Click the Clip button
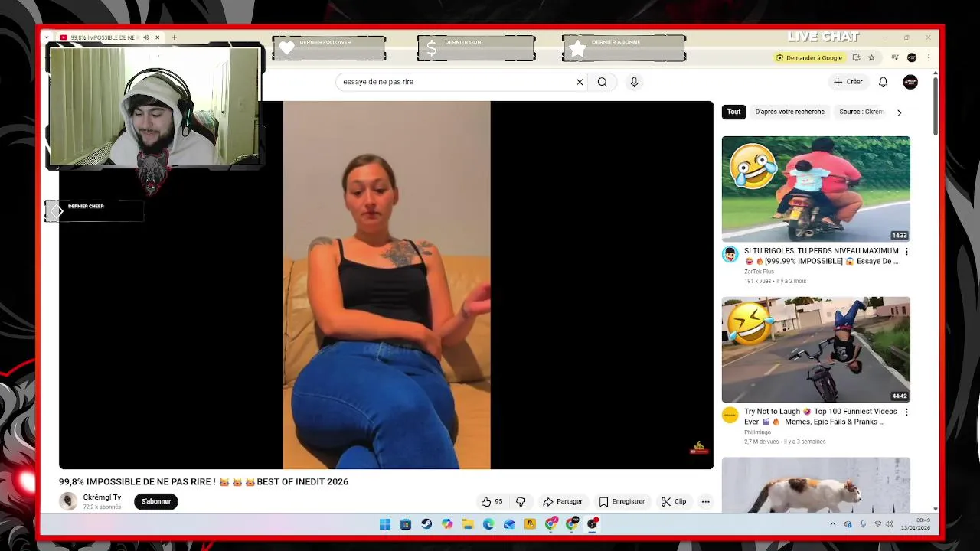The image size is (980, 551). (x=674, y=501)
